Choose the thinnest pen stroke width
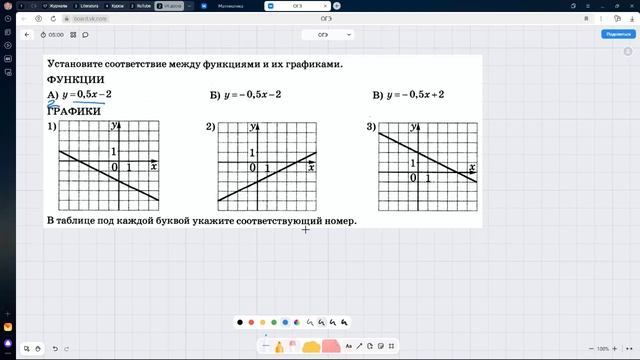The width and height of the screenshot is (640, 360). [310, 322]
